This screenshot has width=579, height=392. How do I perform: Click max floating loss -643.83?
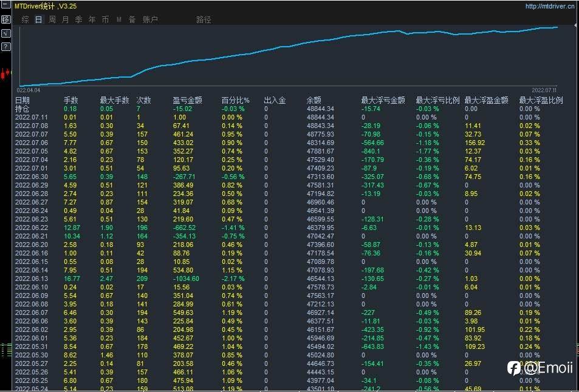372,346
